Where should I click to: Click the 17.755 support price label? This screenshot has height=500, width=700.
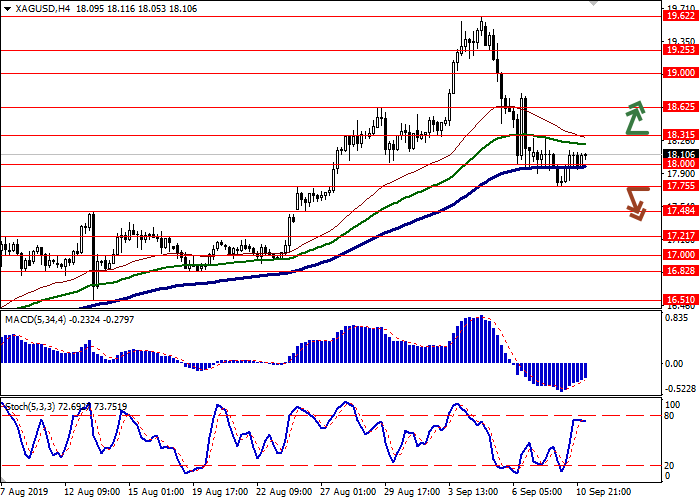[680, 186]
